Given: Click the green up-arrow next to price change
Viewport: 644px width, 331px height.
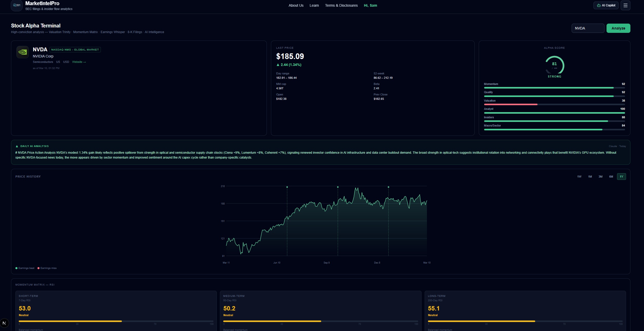Looking at the screenshot, I should tap(278, 65).
